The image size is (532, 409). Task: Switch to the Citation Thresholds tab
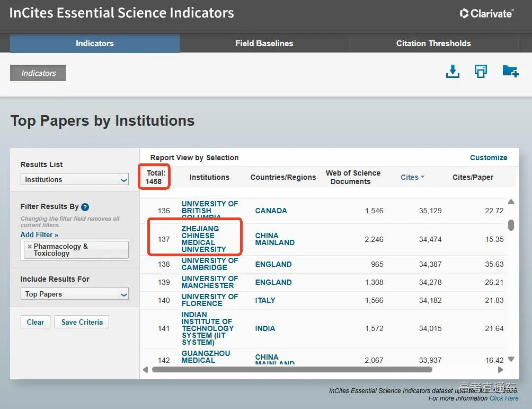(x=433, y=43)
